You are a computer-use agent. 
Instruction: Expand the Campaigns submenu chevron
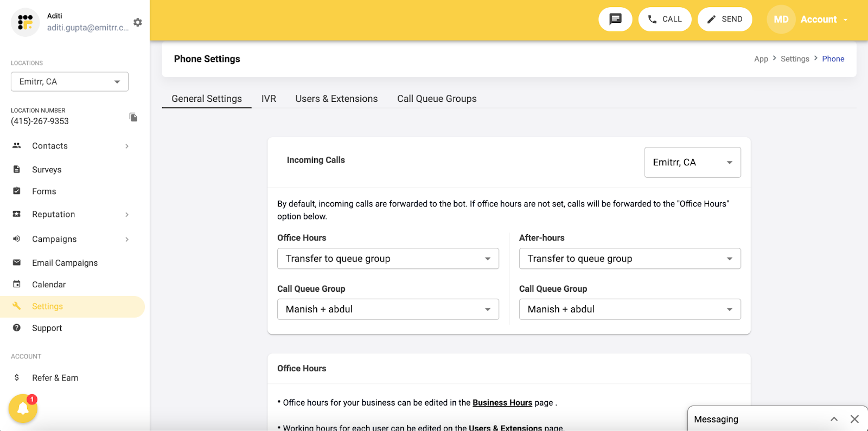tap(127, 239)
